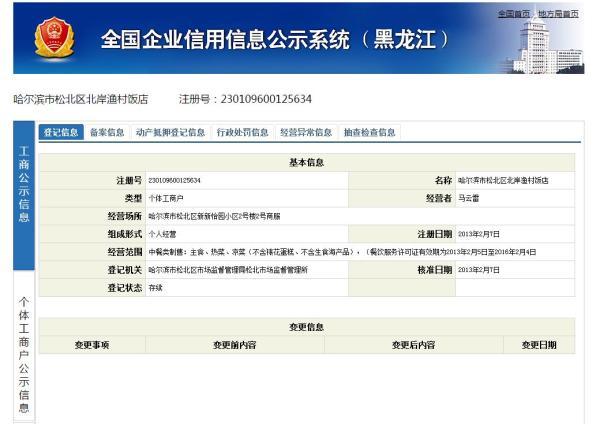Screen dimensions: 600x424
Task: Click the 名称 value in the table
Action: 503,180
